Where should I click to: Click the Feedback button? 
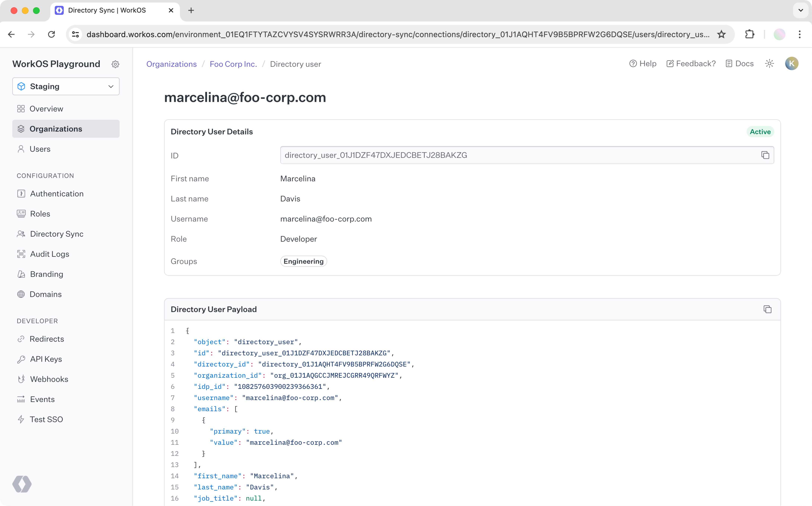[691, 64]
